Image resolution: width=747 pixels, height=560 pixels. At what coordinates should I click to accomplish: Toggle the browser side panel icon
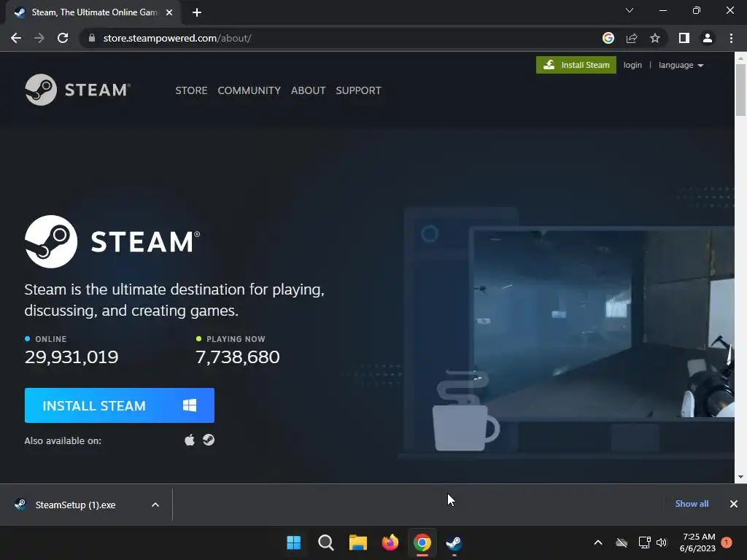click(684, 38)
